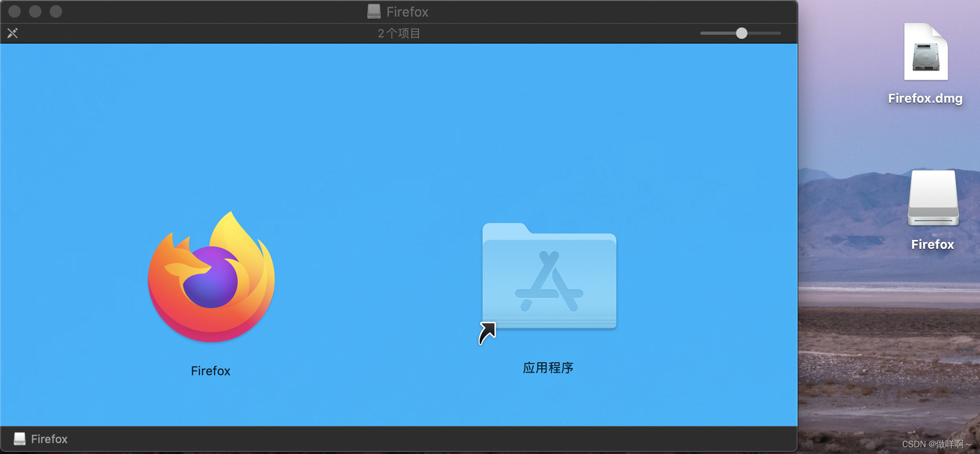The image size is (980, 454).
Task: Minimize the Firefox Finder window
Action: tap(35, 11)
